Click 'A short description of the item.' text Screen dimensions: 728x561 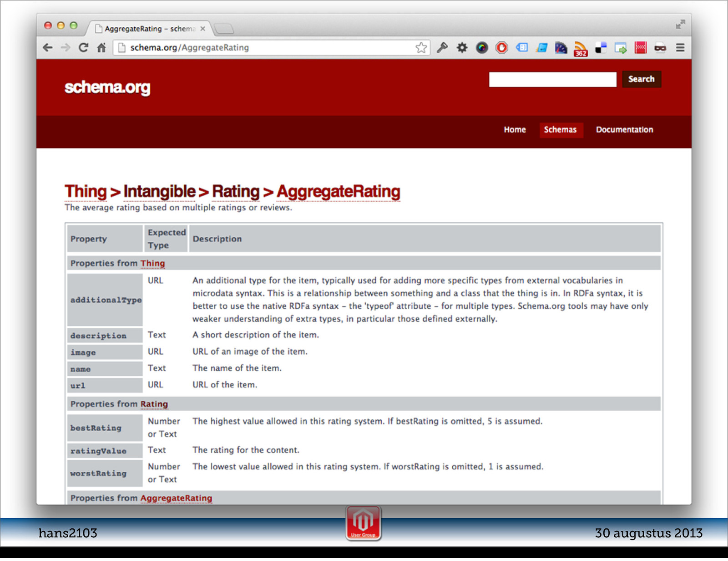(x=256, y=335)
